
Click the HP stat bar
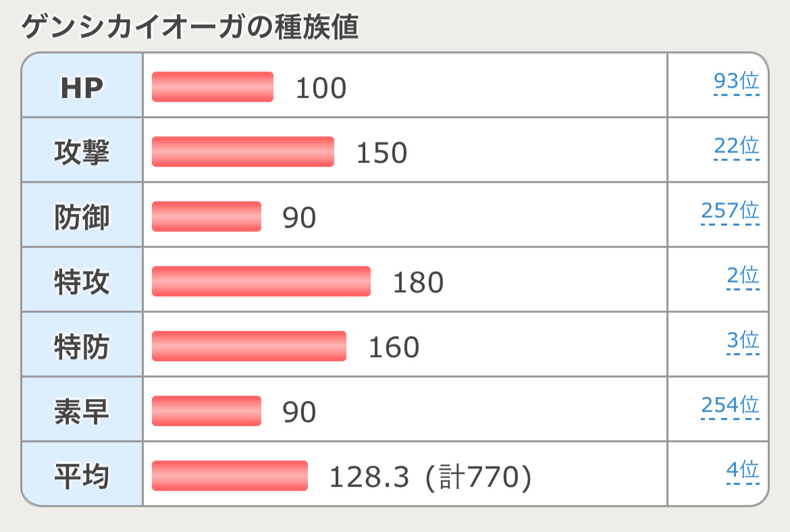(213, 87)
